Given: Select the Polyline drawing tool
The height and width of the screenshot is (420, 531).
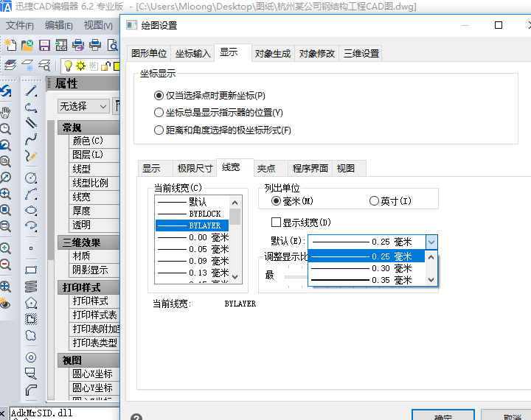Looking at the screenshot, I should [31, 108].
